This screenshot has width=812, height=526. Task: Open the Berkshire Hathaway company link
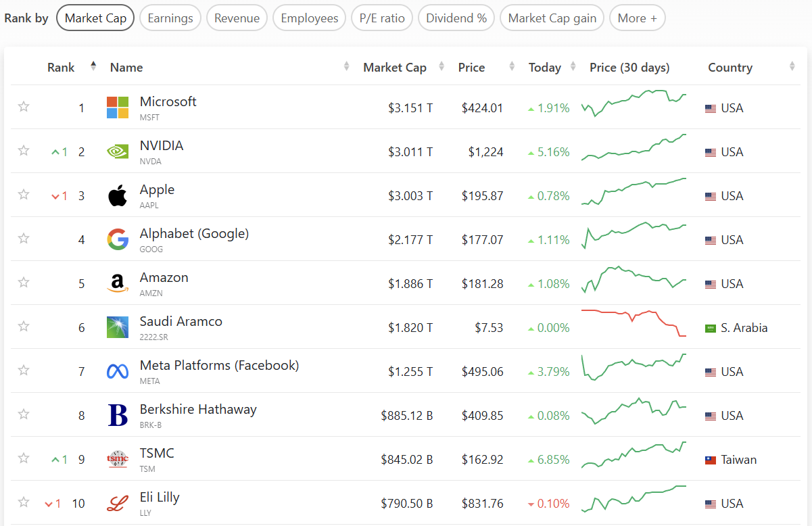click(198, 410)
